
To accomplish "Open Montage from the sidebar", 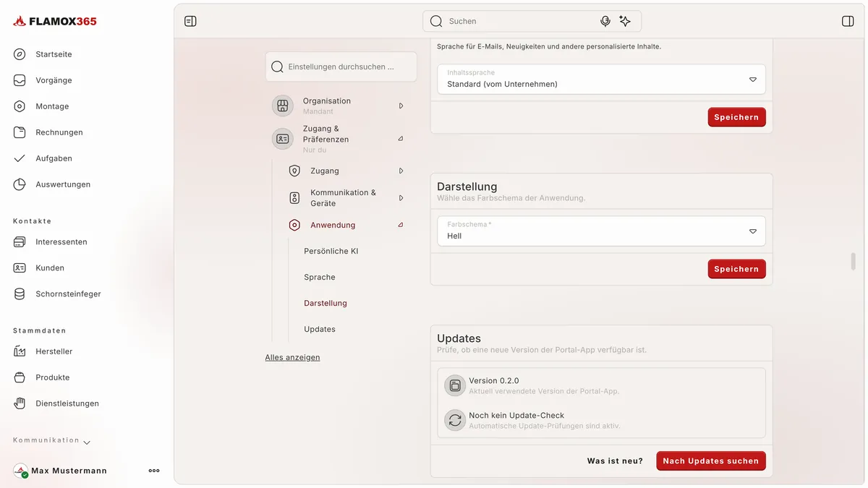I will pyautogui.click(x=52, y=106).
